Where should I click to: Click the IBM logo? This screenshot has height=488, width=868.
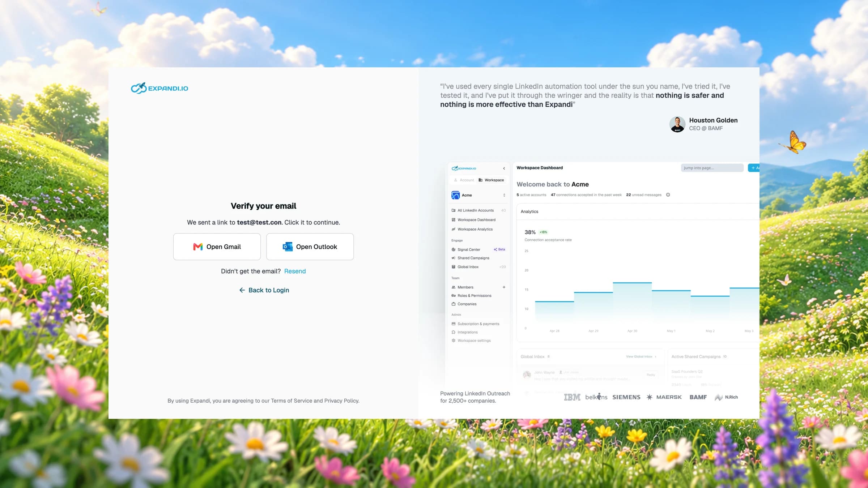(572, 397)
